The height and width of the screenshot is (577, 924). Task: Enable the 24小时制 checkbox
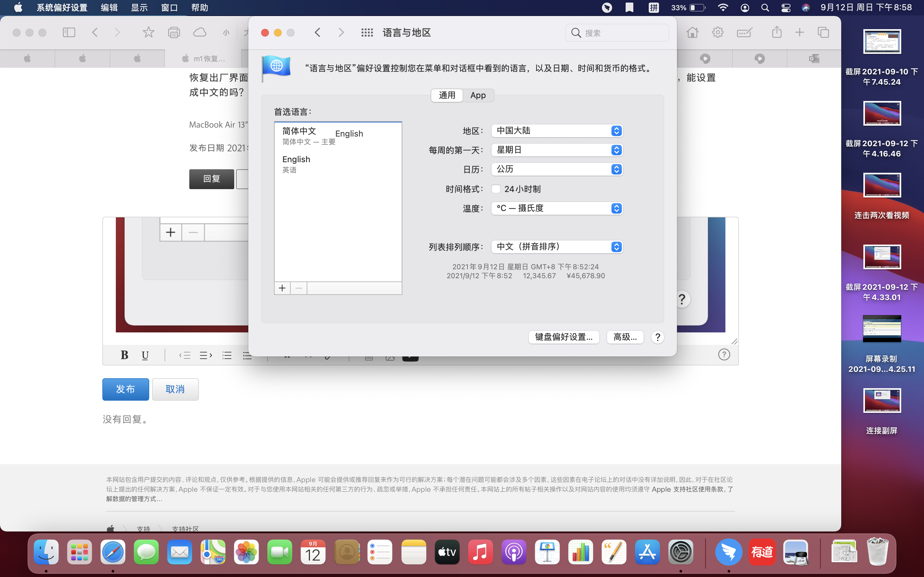[496, 189]
